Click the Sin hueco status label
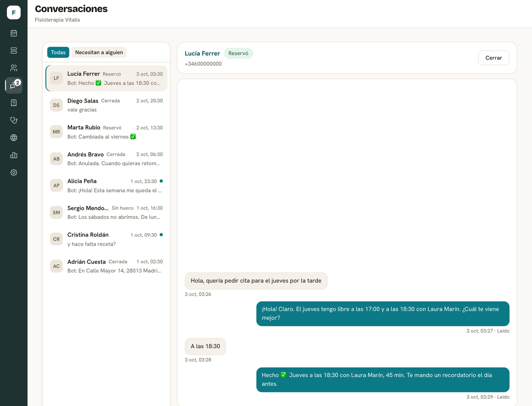Image resolution: width=532 pixels, height=406 pixels. (x=122, y=208)
